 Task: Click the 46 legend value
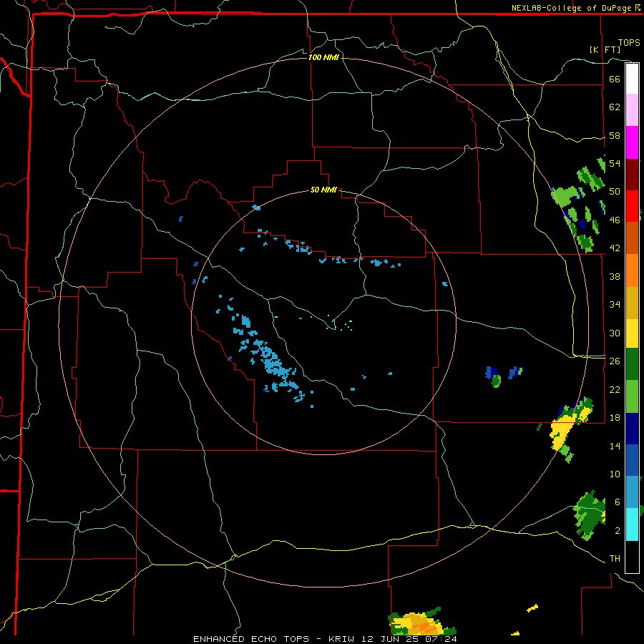615,220
